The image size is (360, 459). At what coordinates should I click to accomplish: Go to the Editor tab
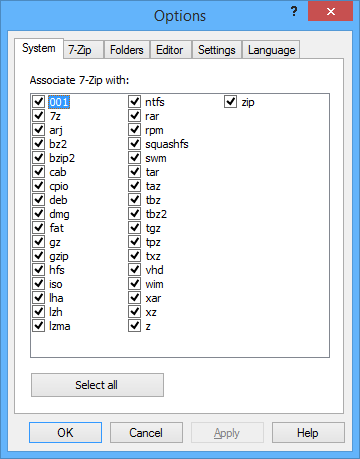coord(170,50)
